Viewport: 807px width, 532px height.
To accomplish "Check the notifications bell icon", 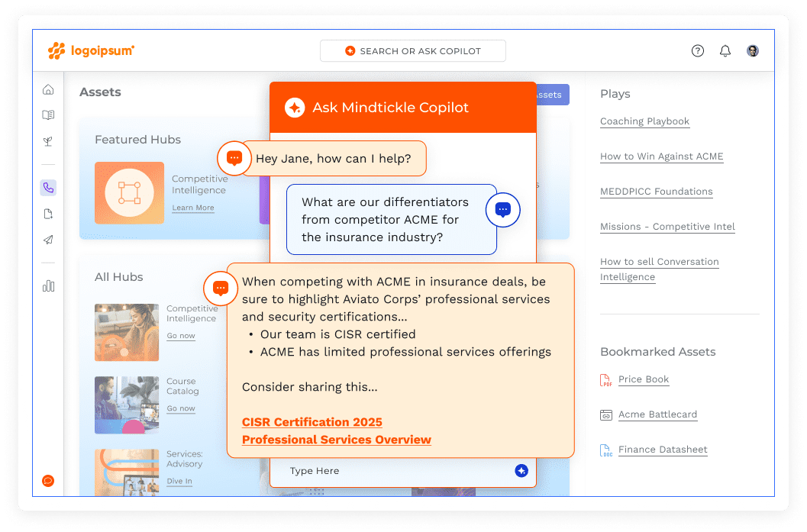I will (725, 51).
